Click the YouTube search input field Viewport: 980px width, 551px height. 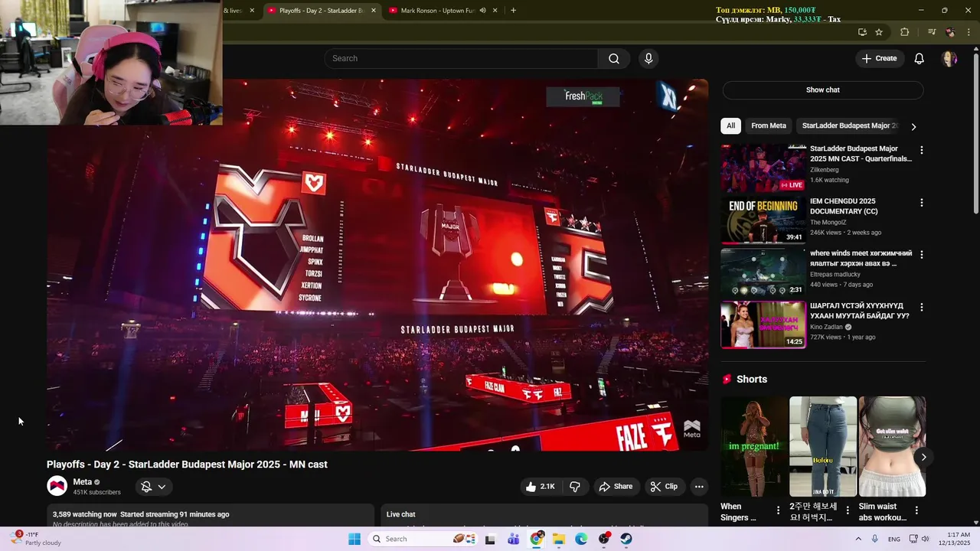461,59
